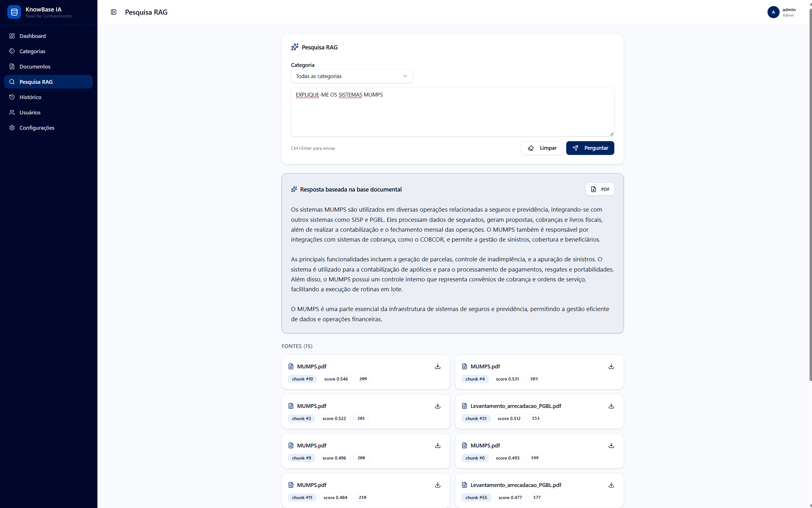Click the text area resize handle
The width and height of the screenshot is (812, 508).
(x=611, y=134)
